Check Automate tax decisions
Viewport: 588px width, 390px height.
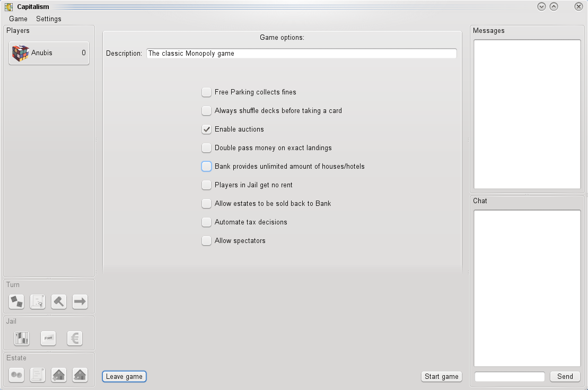tap(206, 222)
